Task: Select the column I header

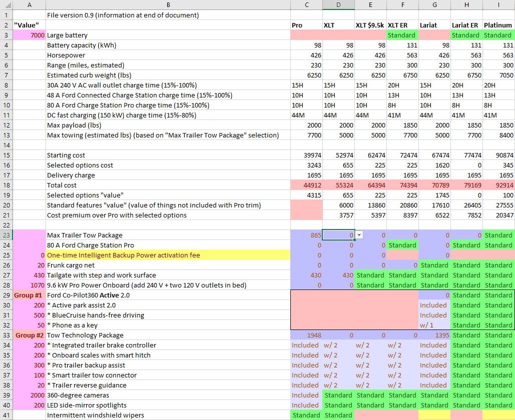Action: click(x=498, y=4)
